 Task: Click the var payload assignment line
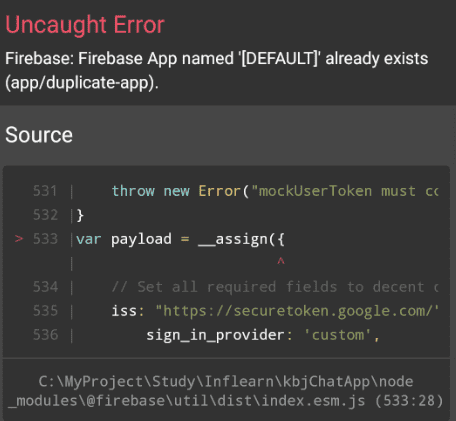pos(180,239)
